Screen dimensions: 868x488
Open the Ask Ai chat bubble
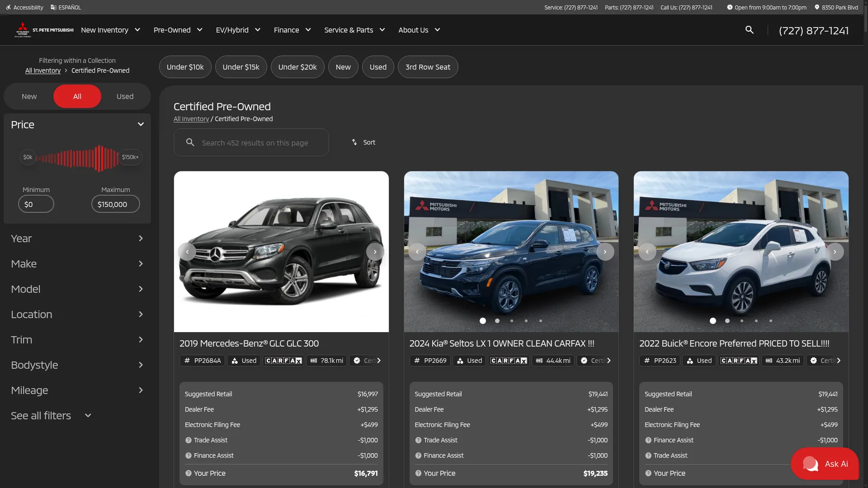[x=825, y=464]
